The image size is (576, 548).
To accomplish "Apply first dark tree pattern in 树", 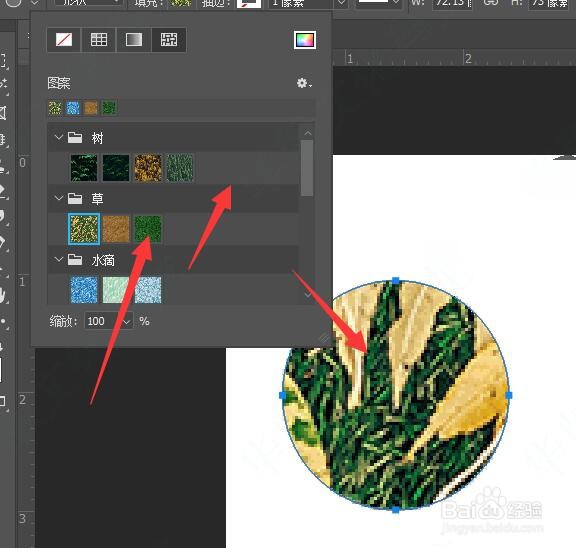I will tap(84, 168).
